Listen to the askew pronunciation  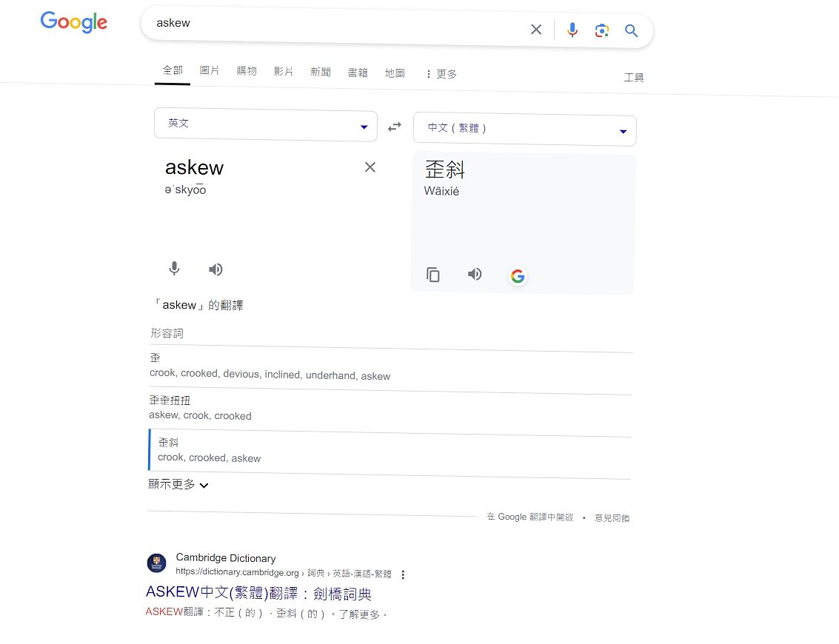(x=215, y=269)
